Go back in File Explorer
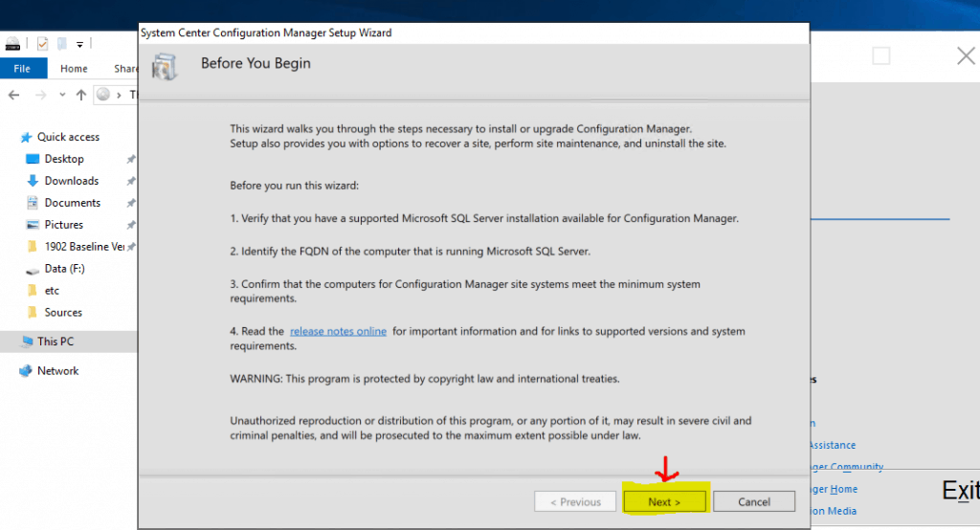The image size is (980, 530). pyautogui.click(x=13, y=95)
